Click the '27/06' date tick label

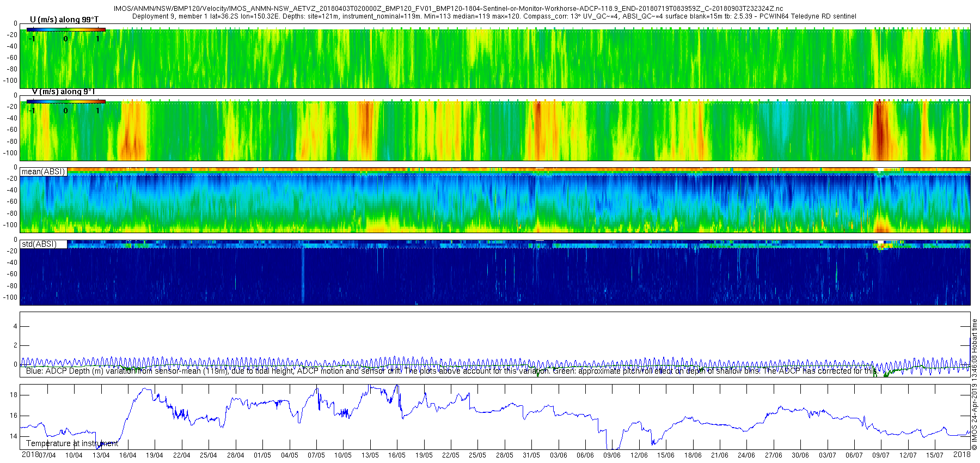(x=774, y=455)
